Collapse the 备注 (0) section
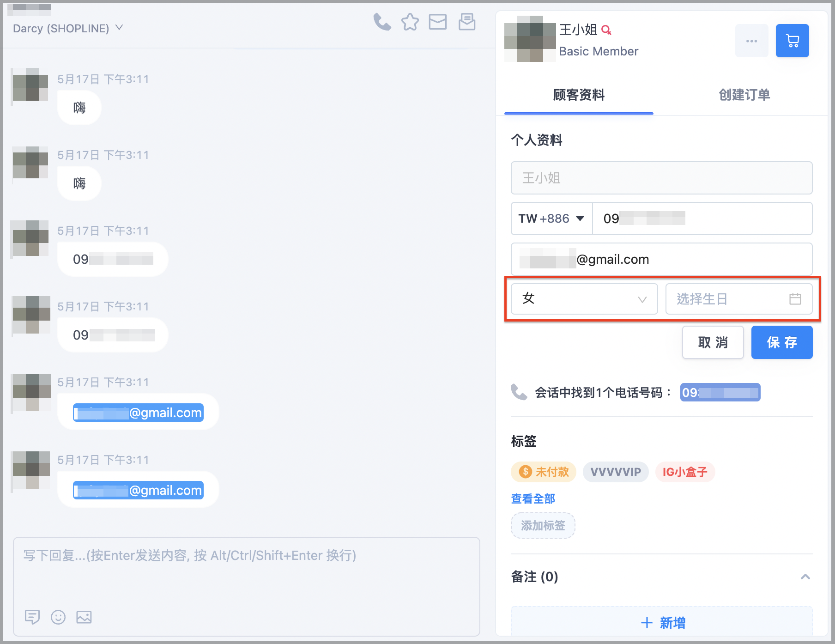This screenshot has height=644, width=835. [x=805, y=577]
